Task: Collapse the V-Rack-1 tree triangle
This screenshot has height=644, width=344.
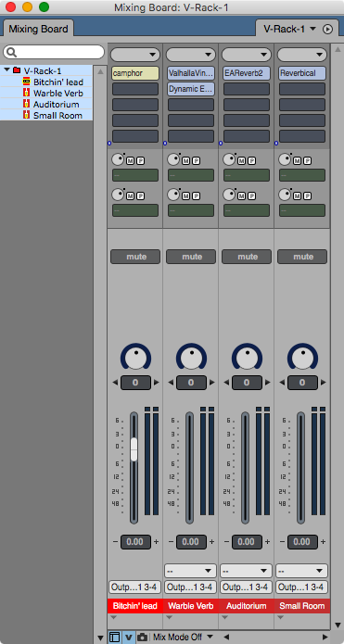Action: coord(7,69)
